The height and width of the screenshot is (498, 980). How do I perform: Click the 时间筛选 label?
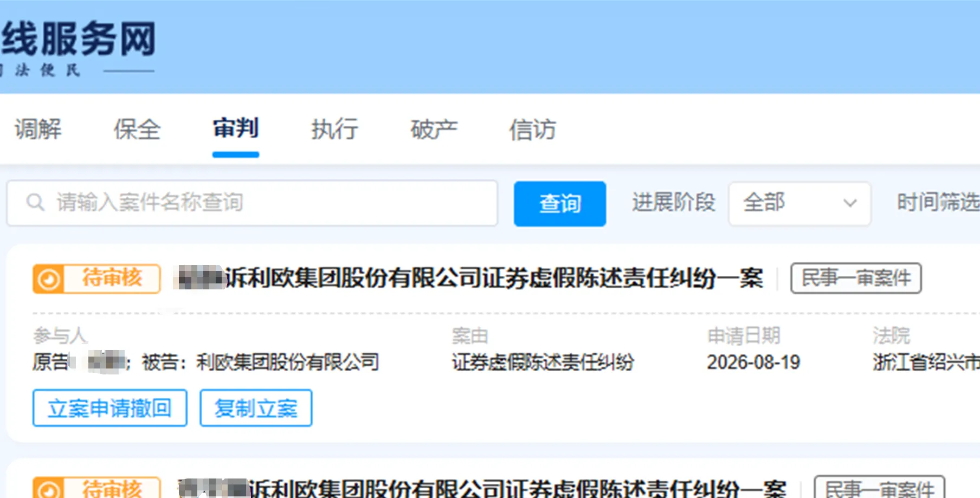(938, 203)
